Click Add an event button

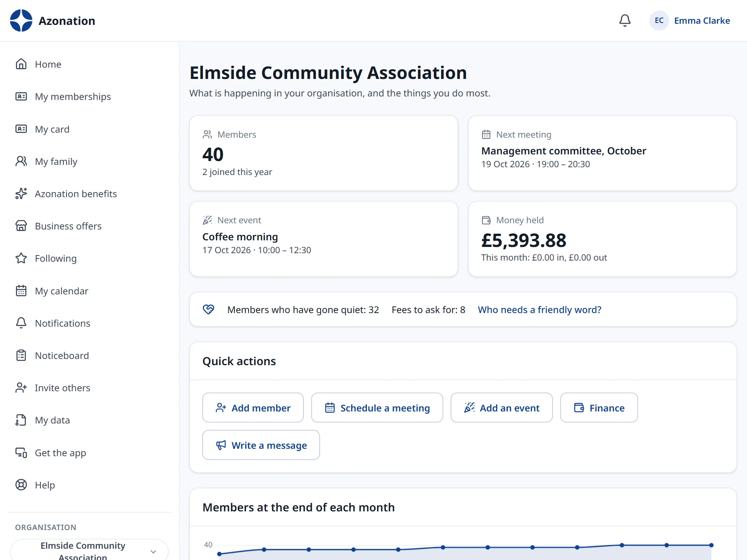[502, 408]
